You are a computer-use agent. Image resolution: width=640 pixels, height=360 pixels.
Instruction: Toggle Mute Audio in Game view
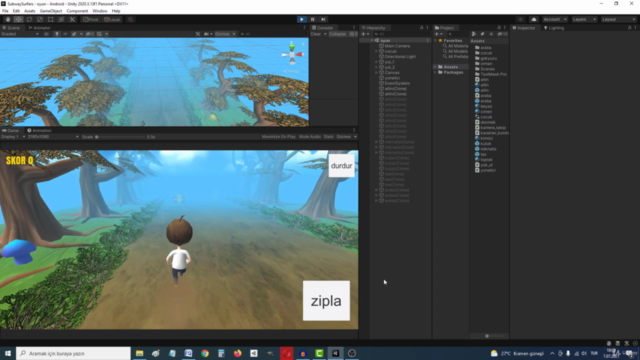click(x=310, y=137)
